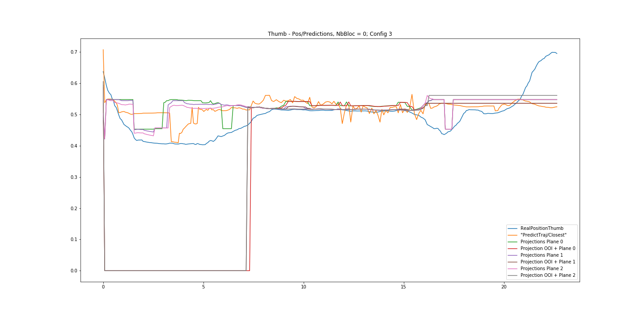644x322 pixels.
Task: Click the Projection OOI + Plane 1 legend label
Action: coord(548,262)
